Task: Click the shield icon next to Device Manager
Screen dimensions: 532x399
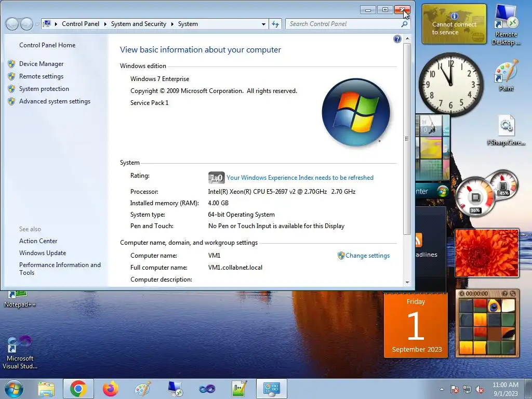Action: (x=11, y=64)
